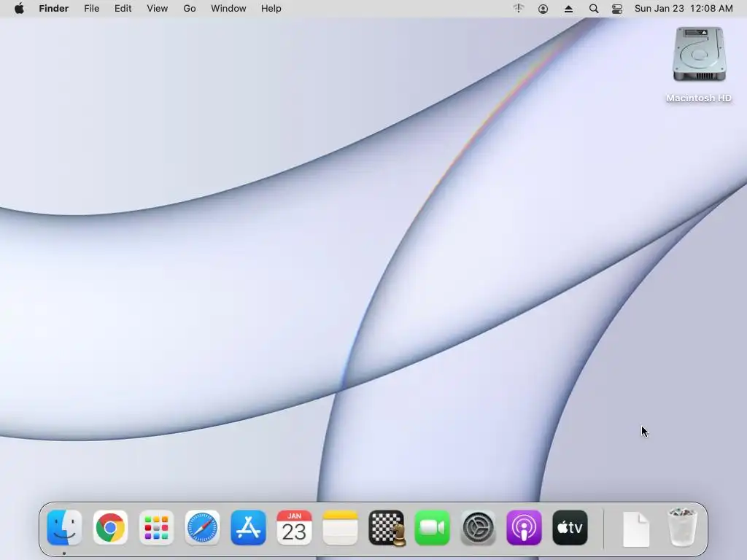Open Finder from the Dock
Image resolution: width=747 pixels, height=560 pixels.
click(64, 528)
